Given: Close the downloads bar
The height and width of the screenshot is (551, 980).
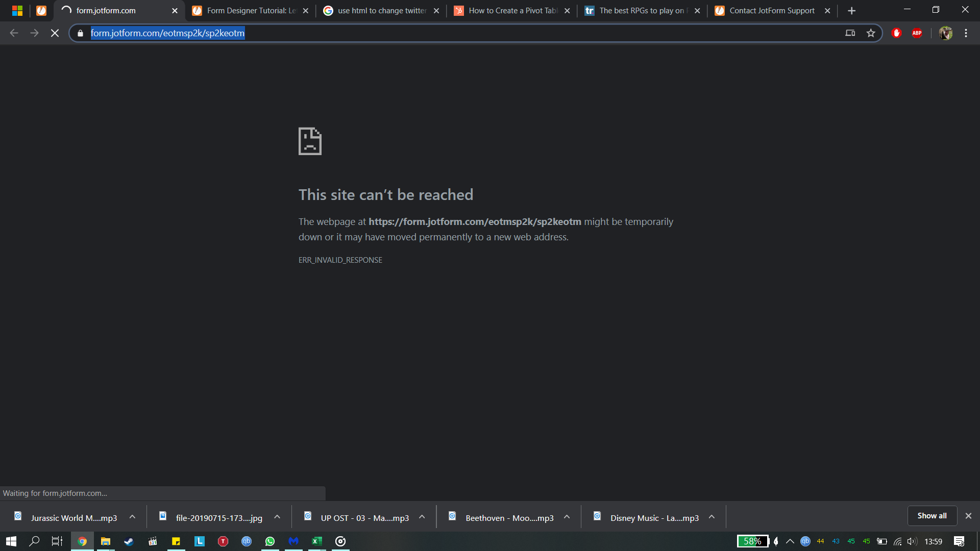Looking at the screenshot, I should point(968,516).
